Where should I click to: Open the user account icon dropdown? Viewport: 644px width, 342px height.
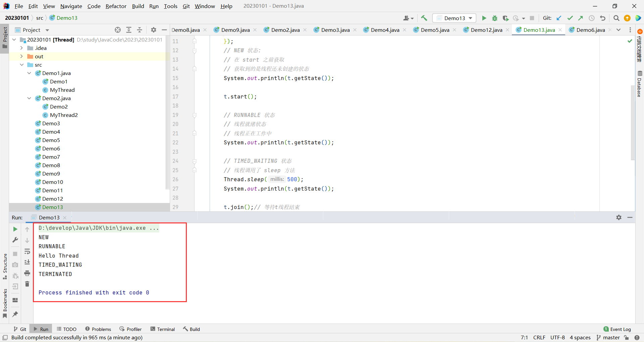point(409,18)
